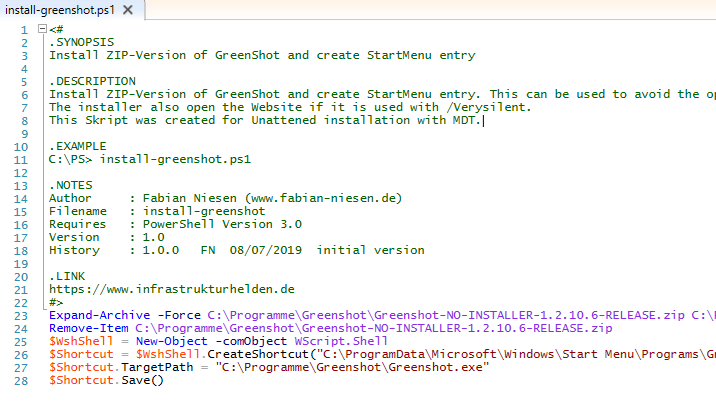Screen dimensions: 716x403
Task: Click the /Verysilent. text on line 7
Action: pyautogui.click(x=489, y=107)
